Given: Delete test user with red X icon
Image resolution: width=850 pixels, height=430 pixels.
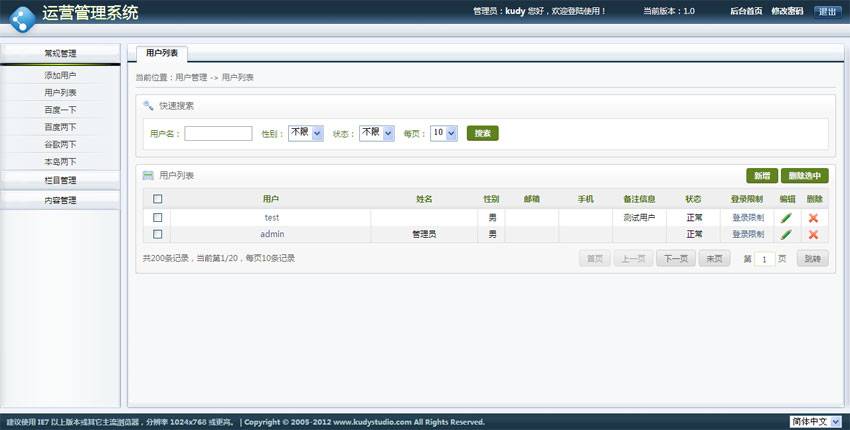Looking at the screenshot, I should point(813,218).
